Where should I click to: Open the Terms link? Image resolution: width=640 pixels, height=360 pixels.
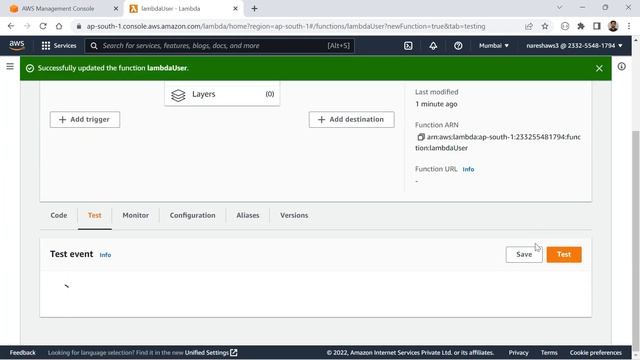click(549, 353)
